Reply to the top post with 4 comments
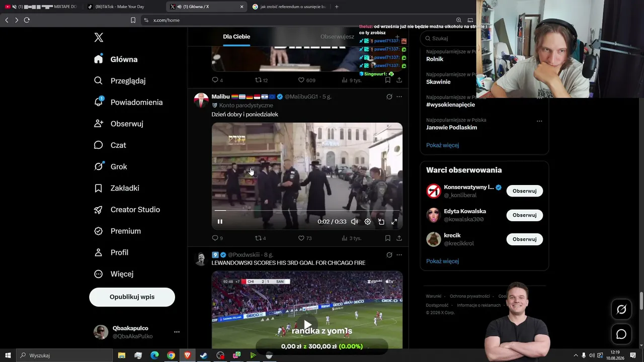 pyautogui.click(x=217, y=80)
